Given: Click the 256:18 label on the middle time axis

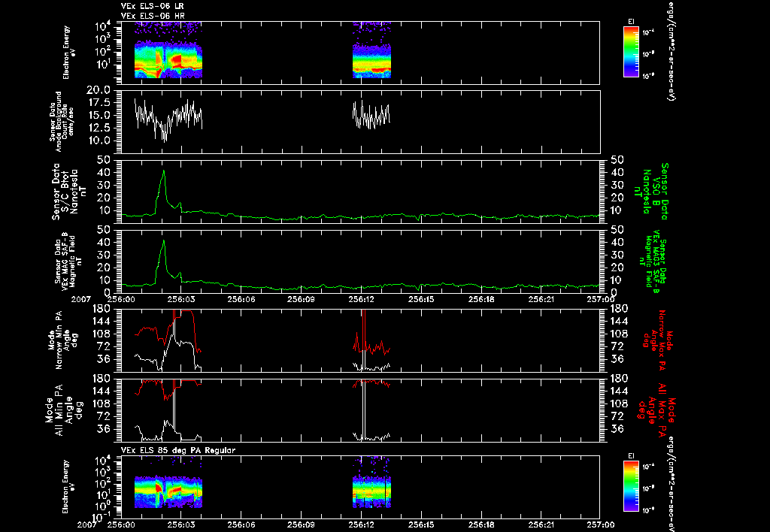Looking at the screenshot, I should tap(481, 298).
